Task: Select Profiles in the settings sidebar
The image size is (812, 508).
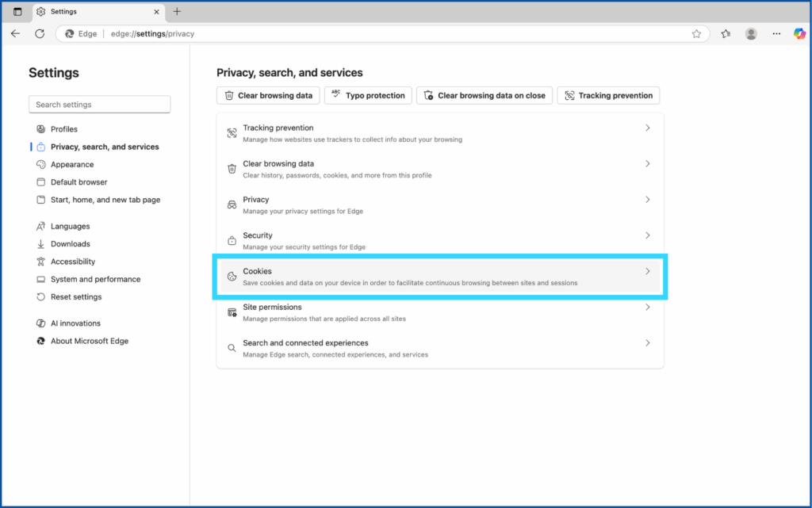Action: pyautogui.click(x=63, y=129)
